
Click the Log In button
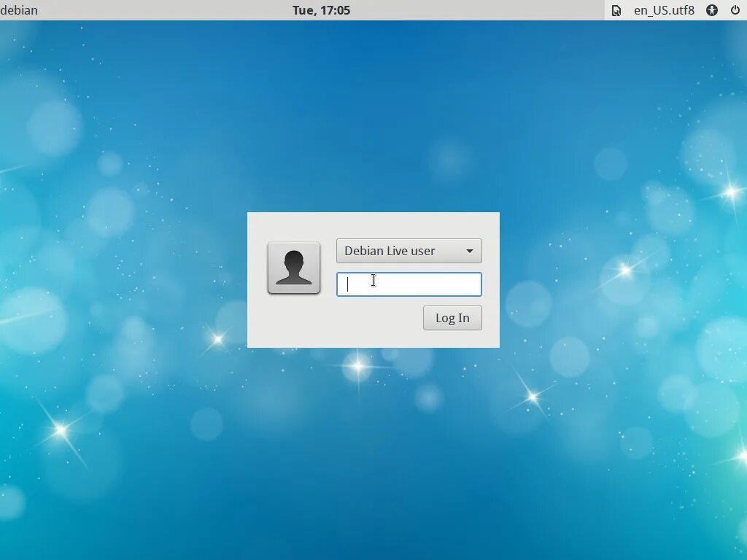point(452,318)
